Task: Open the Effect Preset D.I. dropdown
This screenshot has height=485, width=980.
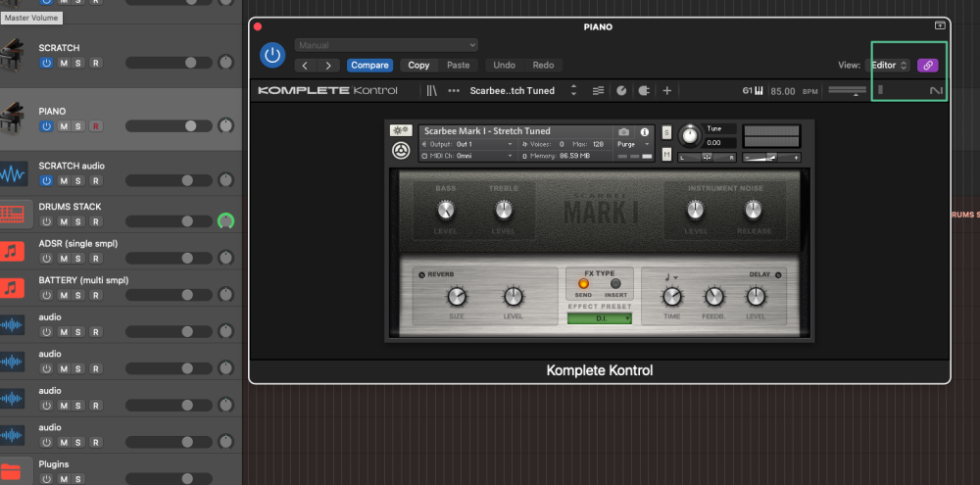Action: pos(600,318)
